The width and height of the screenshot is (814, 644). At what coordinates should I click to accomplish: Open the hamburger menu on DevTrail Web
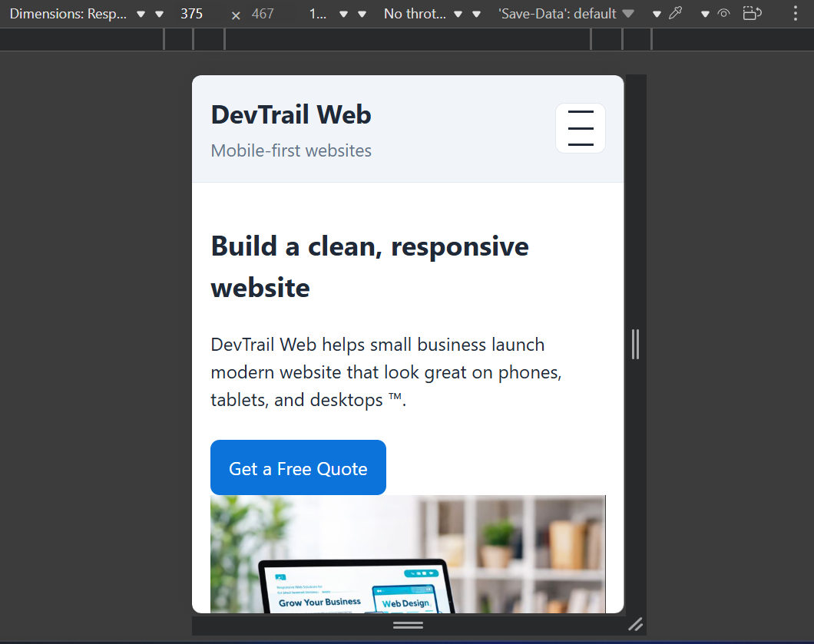point(580,128)
